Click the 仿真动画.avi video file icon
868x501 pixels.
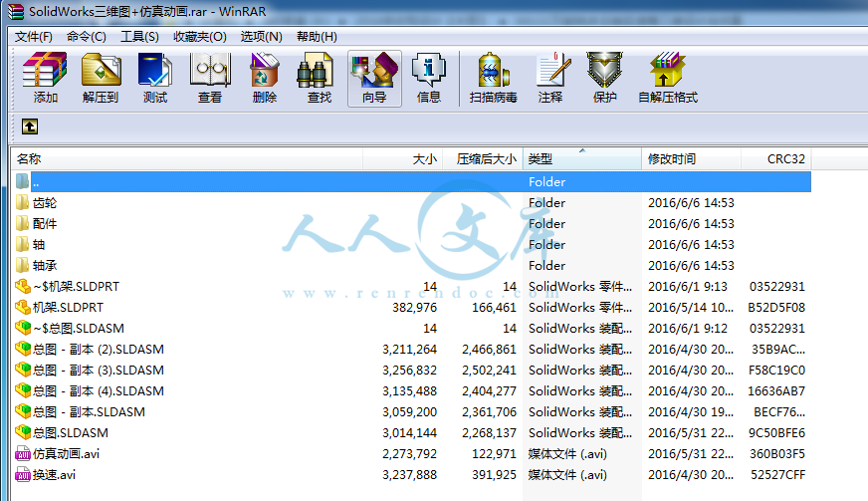[23, 454]
